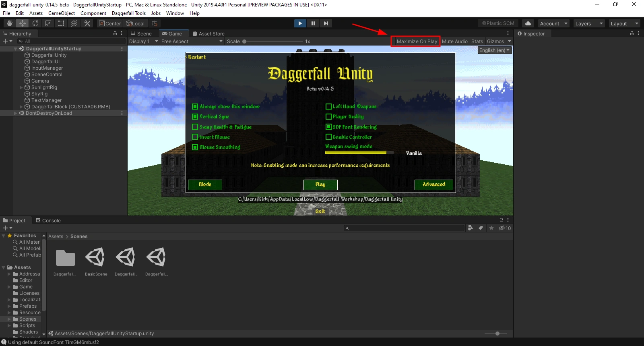Open DontDestroyOnLoad scene options menu

(122, 113)
